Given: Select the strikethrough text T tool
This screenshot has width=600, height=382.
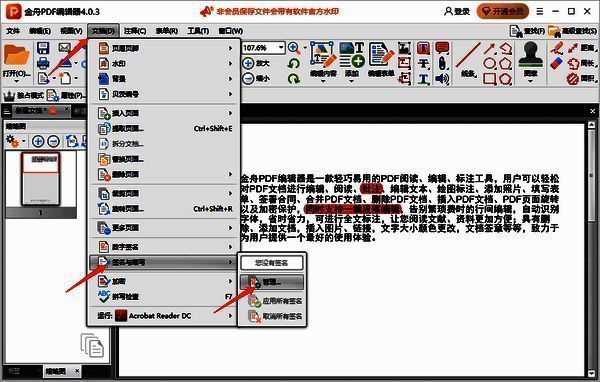Looking at the screenshot, I should (x=423, y=64).
